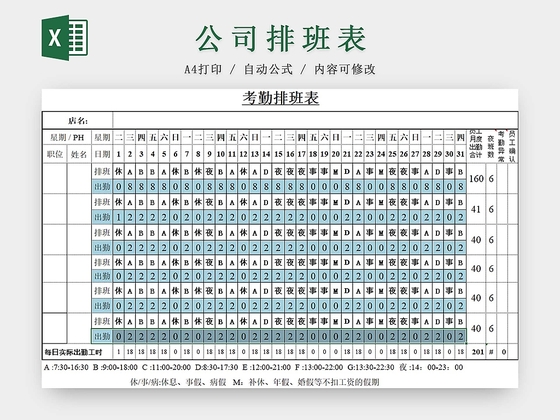Screen dimensions: 560x420
Task: Click the grand total cell 201
Action: 477,352
